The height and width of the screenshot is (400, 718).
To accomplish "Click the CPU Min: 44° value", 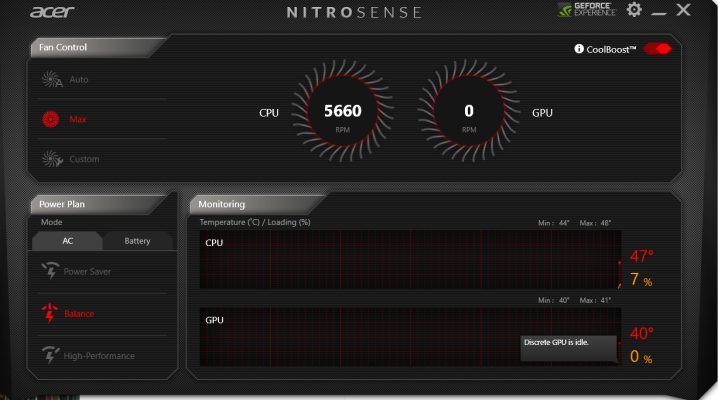I will point(554,223).
